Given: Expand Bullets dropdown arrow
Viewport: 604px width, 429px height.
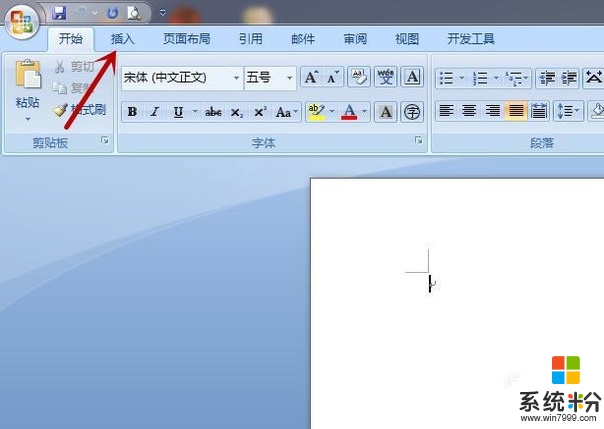Looking at the screenshot, I should tap(462, 78).
